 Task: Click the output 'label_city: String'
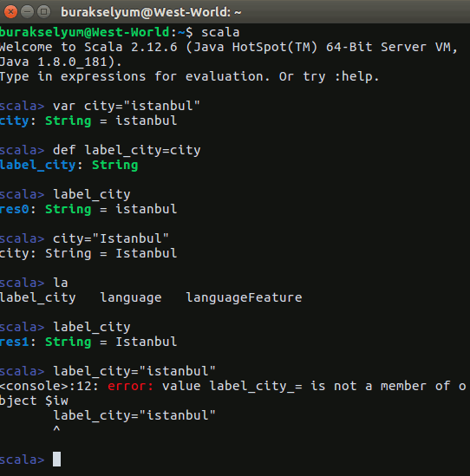coord(69,165)
